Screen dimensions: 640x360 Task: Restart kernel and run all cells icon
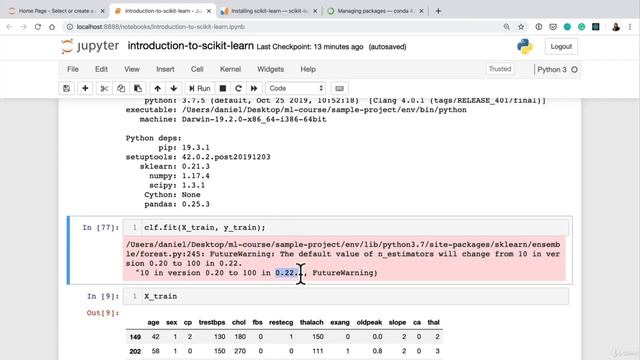click(x=254, y=88)
